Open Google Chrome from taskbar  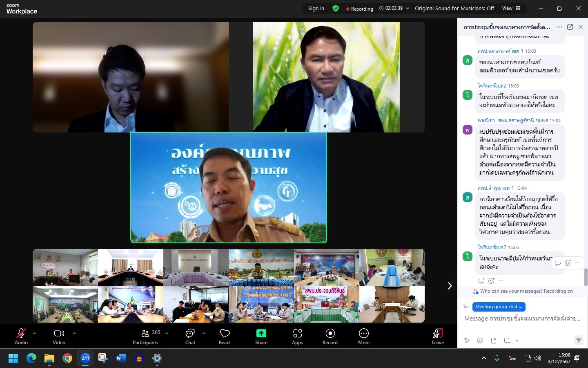click(67, 359)
